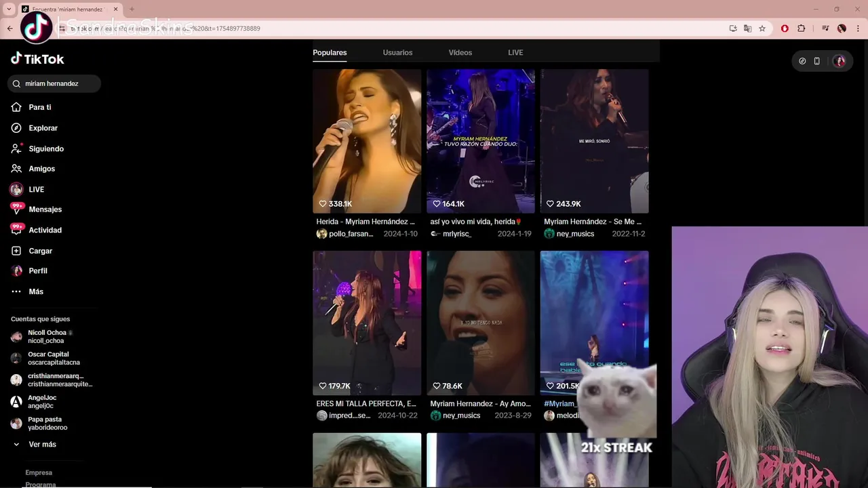Open 'así yo vivo mi vida, herida' caption

(x=475, y=222)
